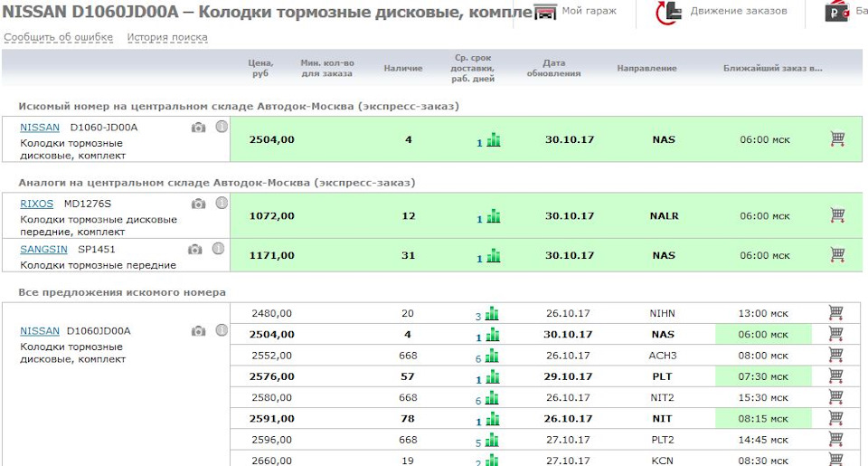
Task: Open NISSAN brand link in express-order row
Action: [x=40, y=128]
